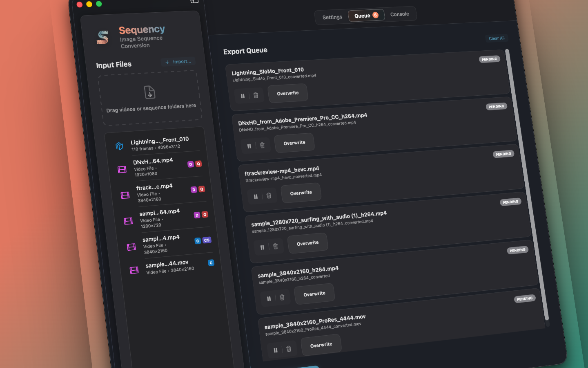Pause the sample_3840x2160_h264.mp4 export
Viewport: 588px width, 368px height.
269,298
